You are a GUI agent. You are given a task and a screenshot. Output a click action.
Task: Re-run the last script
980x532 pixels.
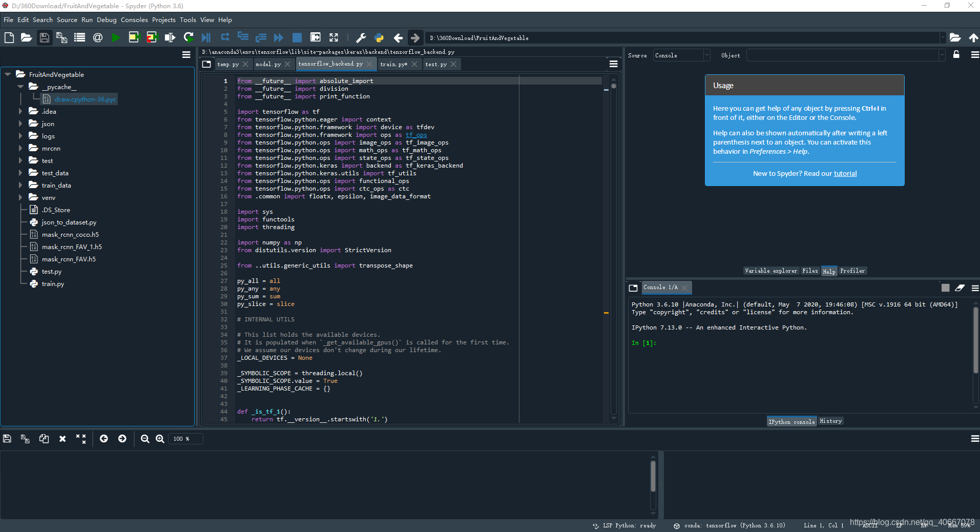click(189, 37)
